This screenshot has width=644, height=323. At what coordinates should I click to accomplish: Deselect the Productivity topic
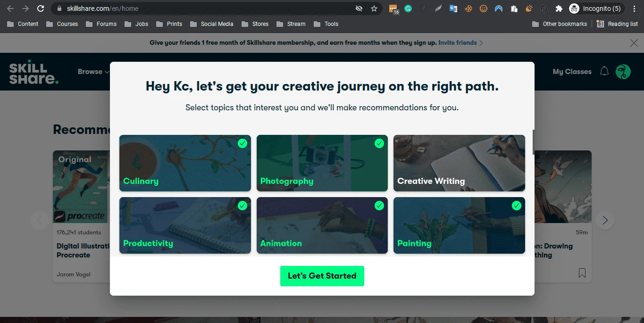185,225
